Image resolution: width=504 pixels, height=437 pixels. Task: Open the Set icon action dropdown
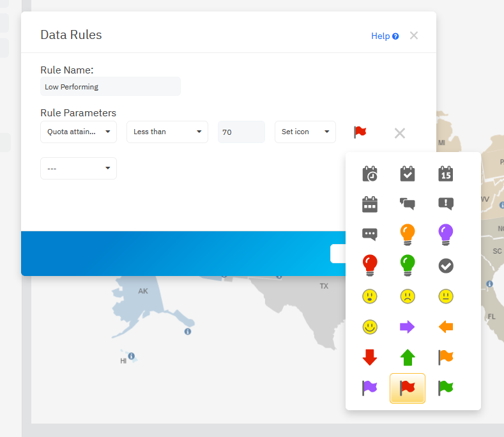[x=305, y=132]
